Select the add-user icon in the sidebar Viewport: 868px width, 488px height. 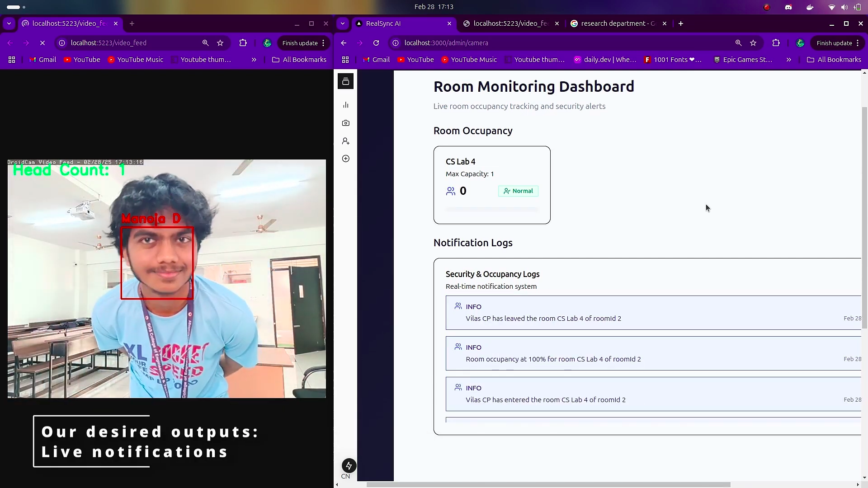(x=345, y=141)
